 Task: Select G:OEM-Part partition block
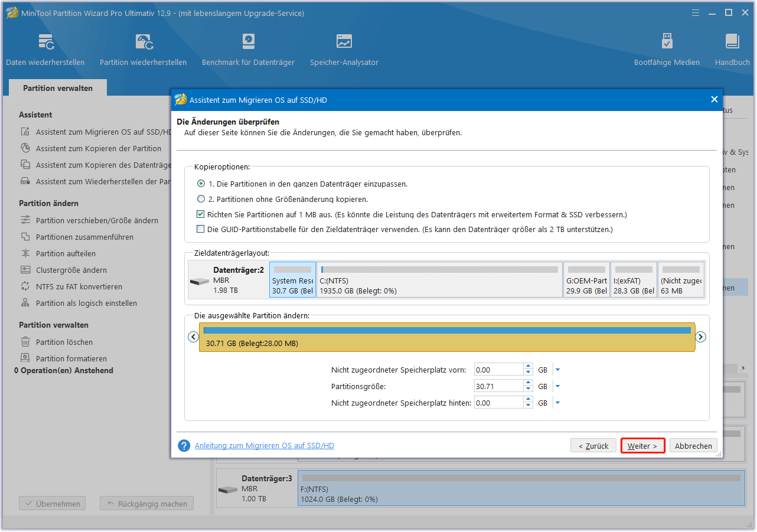coord(586,280)
